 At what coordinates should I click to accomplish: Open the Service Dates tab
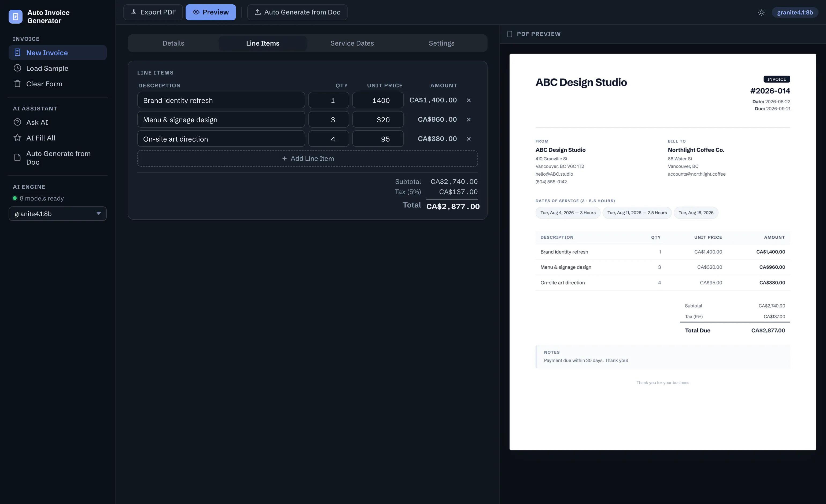352,43
